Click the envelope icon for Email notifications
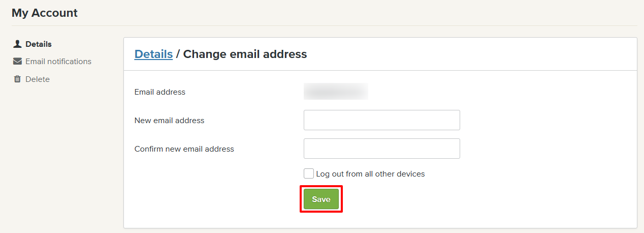 tap(17, 62)
